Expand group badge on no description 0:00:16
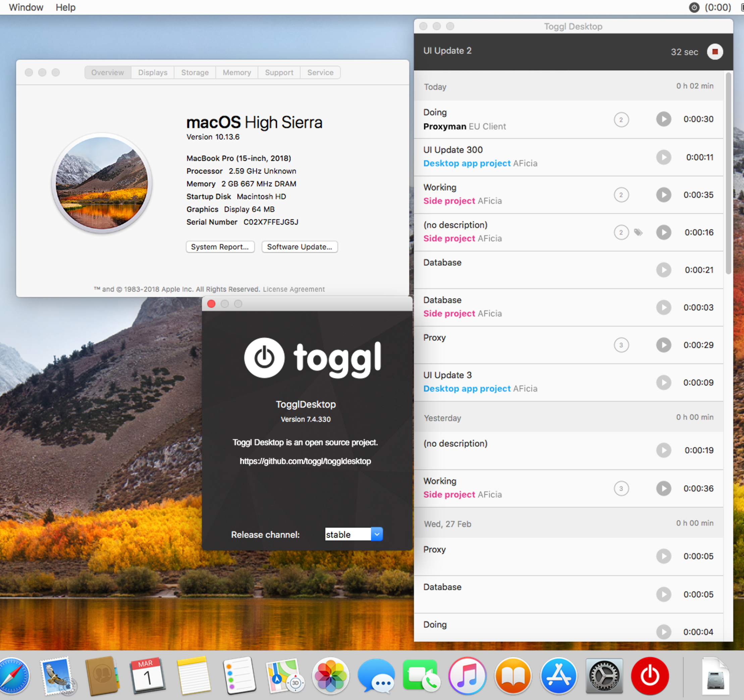This screenshot has width=744, height=700. click(621, 232)
